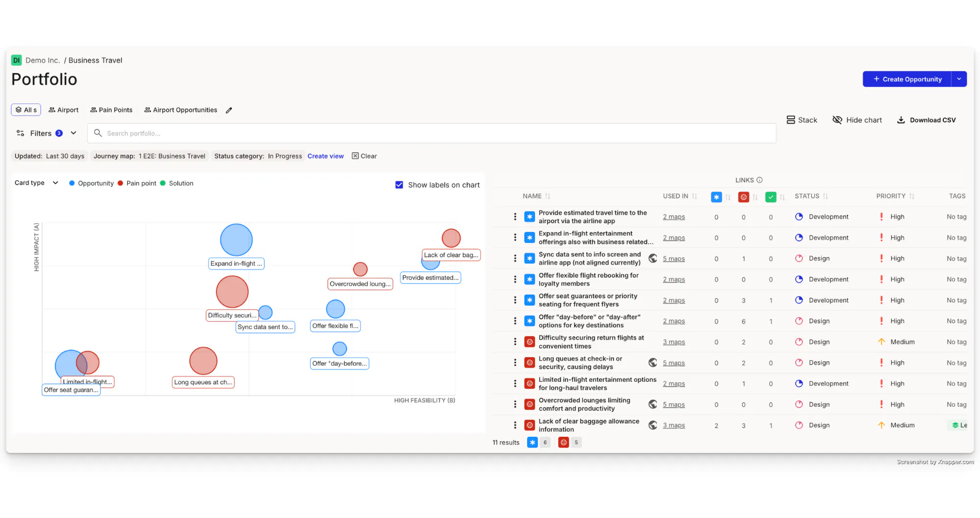
Task: Open Create Opportunity dropdown arrow
Action: click(959, 79)
